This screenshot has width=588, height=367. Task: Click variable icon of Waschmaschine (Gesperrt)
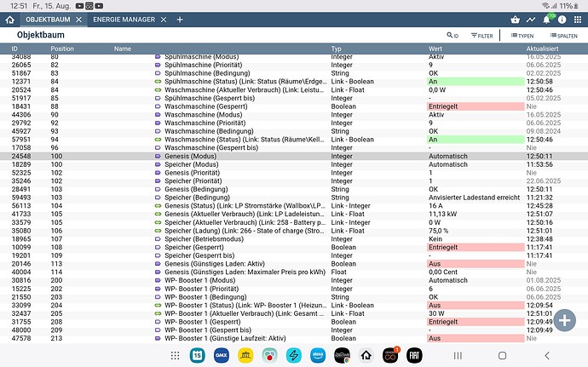(x=158, y=106)
